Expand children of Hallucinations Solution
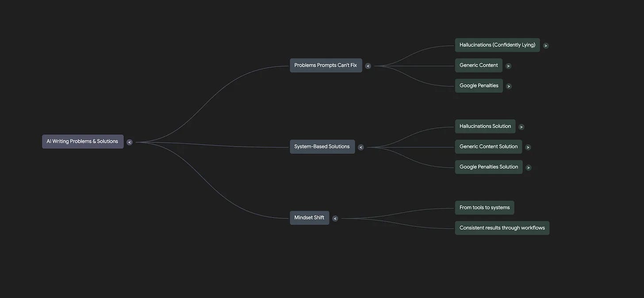Image resolution: width=644 pixels, height=298 pixels. 521,126
